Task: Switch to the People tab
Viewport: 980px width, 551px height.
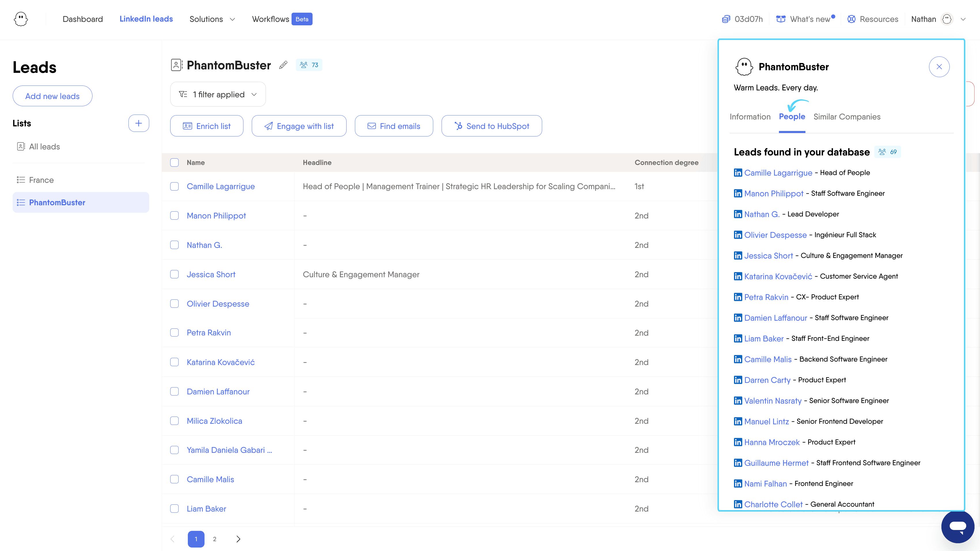Action: (x=792, y=117)
